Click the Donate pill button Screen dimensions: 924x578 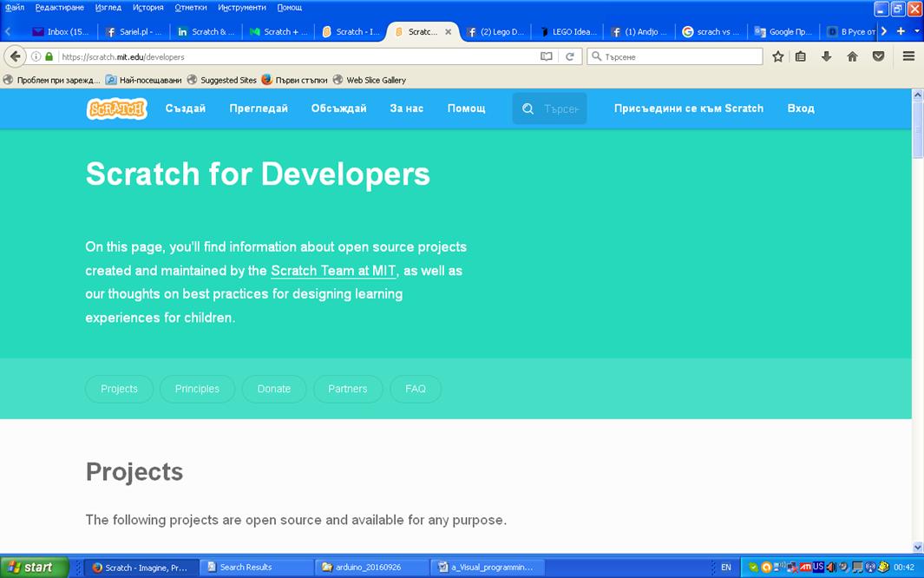pos(274,389)
